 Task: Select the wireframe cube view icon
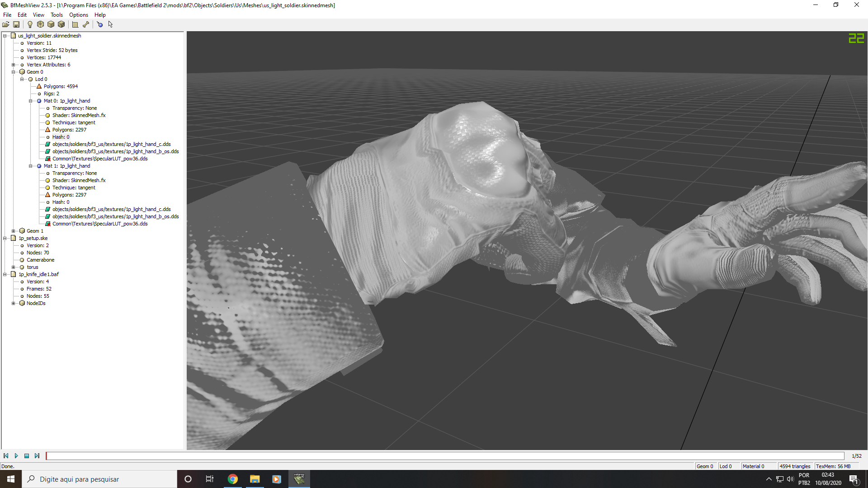(41, 24)
